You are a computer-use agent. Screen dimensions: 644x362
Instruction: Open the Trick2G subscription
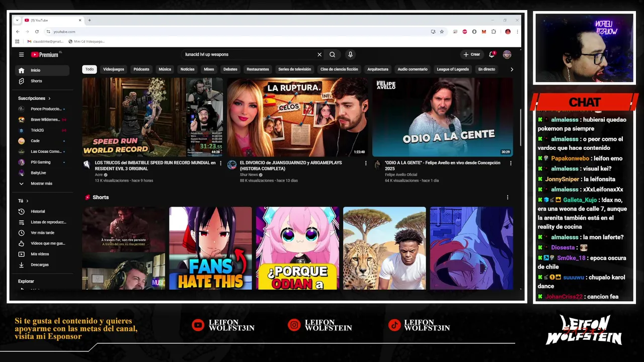click(x=42, y=130)
